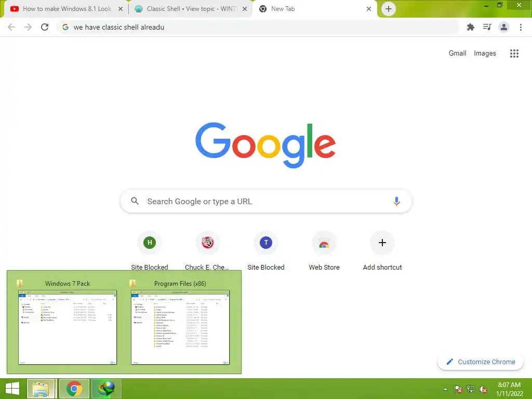This screenshot has width=532, height=399.
Task: Close the YouTube 'How to make Windows 8.1' tab
Action: 121,9
